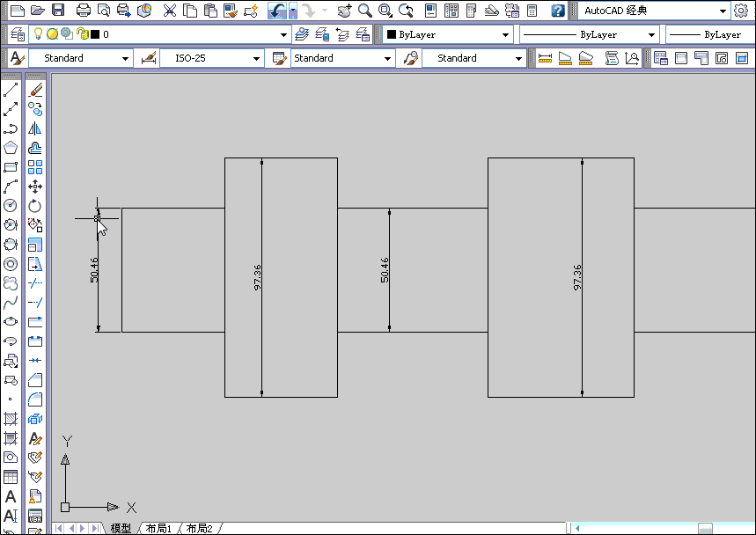Screen dimensions: 756x535
Task: Activate realtime Zoom magnifier
Action: tap(365, 11)
